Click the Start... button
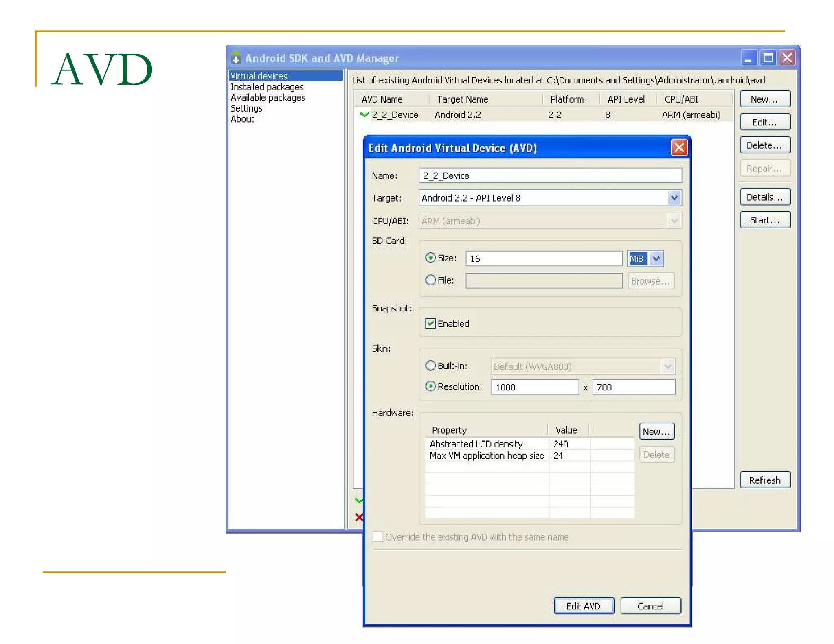This screenshot has width=834, height=644. click(765, 220)
